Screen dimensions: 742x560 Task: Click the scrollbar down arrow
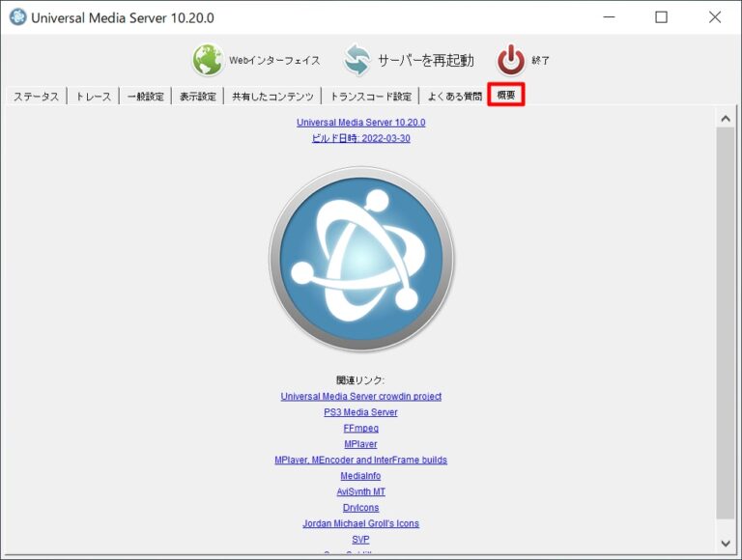(726, 543)
